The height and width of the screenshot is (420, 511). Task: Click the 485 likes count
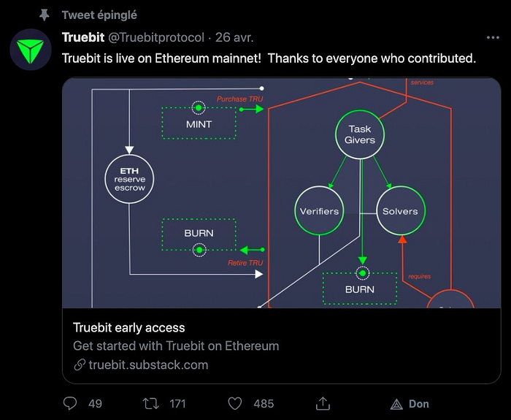264,404
